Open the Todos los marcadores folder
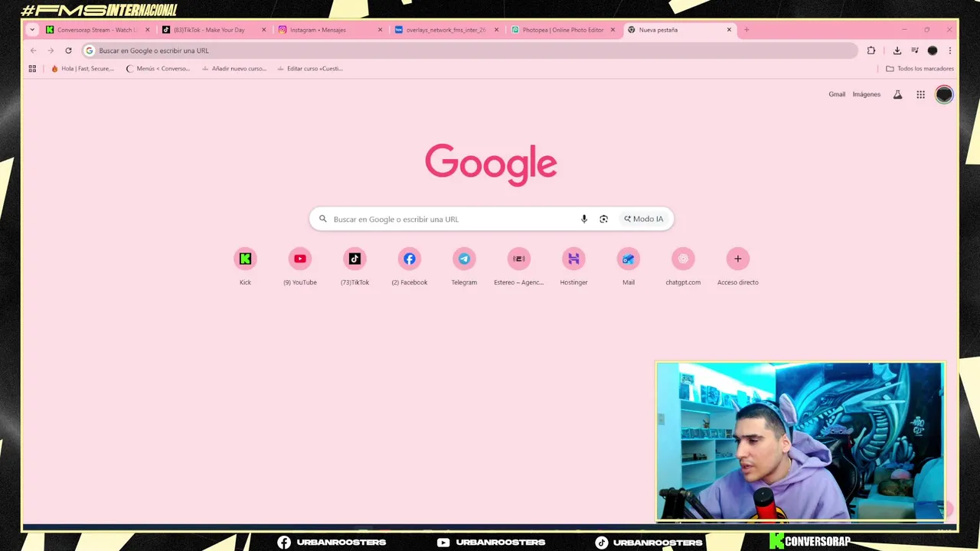980x551 pixels. pyautogui.click(x=920, y=68)
